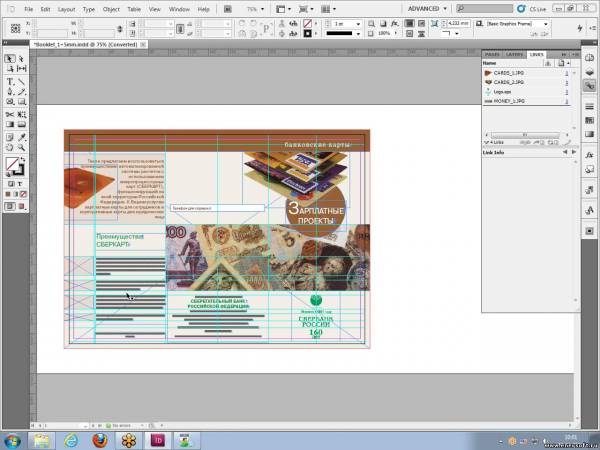The width and height of the screenshot is (600, 450).
Task: Select the Eyedropper tool
Action: 21,137
